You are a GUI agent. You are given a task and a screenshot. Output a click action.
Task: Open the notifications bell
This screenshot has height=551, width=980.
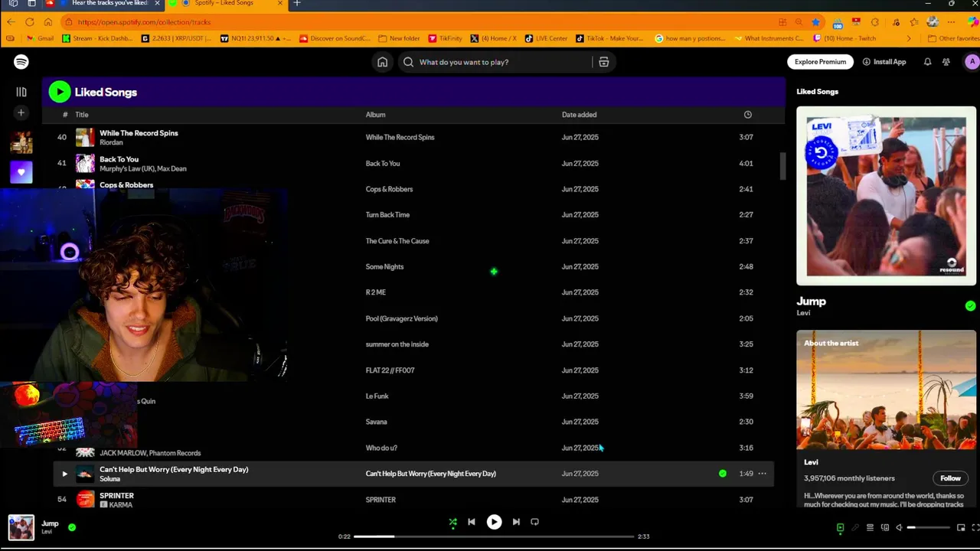tap(927, 62)
